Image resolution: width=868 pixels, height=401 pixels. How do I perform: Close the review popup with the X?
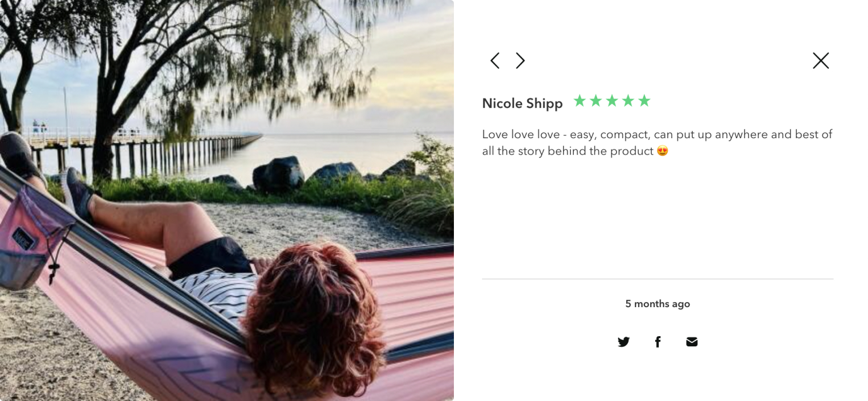click(x=821, y=61)
